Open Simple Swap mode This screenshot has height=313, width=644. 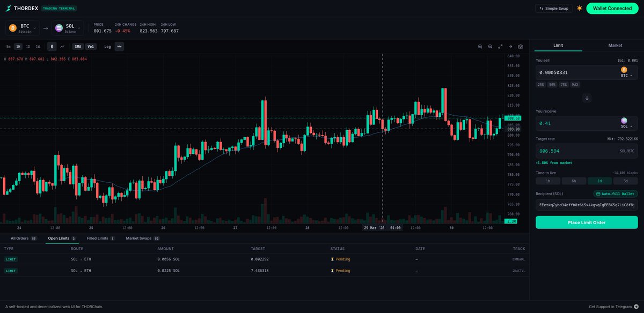click(554, 8)
